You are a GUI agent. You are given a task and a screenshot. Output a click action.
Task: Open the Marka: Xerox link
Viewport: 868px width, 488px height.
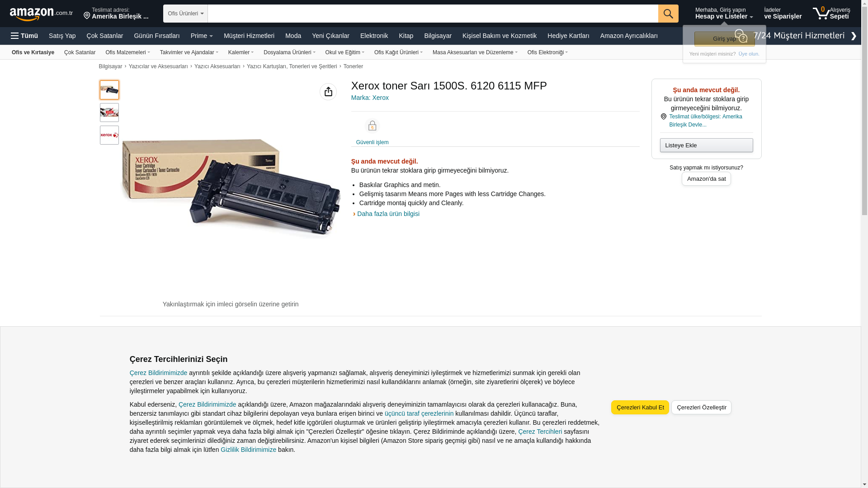click(370, 98)
